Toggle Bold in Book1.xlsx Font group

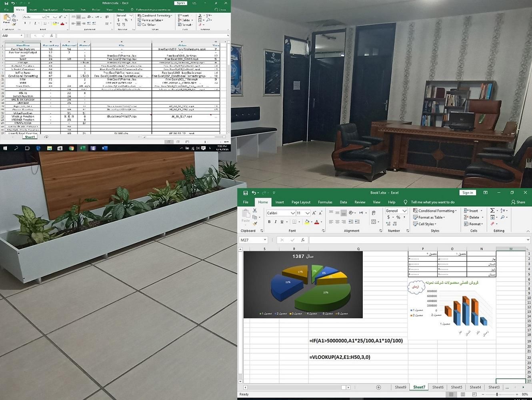269,222
